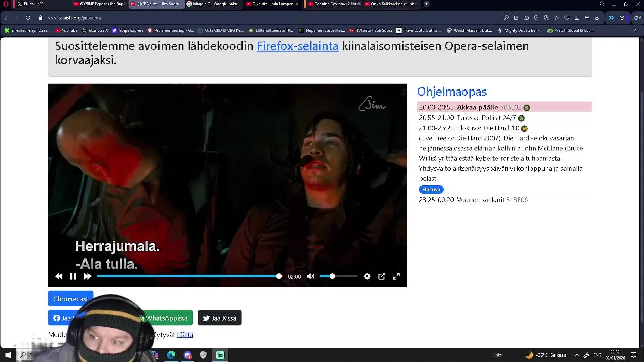Open a new browser tab
This screenshot has width=644, height=362.
(x=427, y=4)
